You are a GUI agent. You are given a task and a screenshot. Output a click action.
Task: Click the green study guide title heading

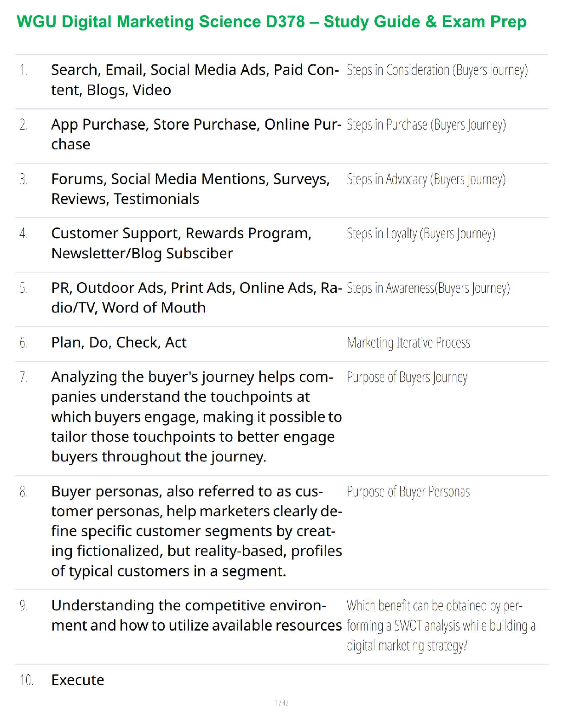pos(271,22)
